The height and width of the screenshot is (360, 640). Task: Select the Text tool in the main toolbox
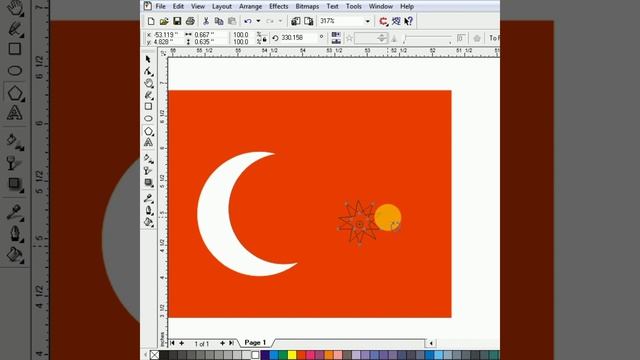[148, 142]
